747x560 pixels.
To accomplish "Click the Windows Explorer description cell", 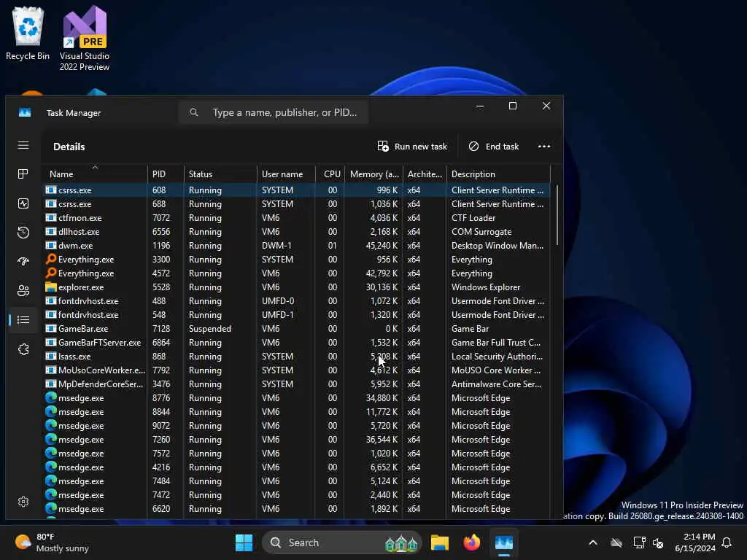I will point(486,287).
